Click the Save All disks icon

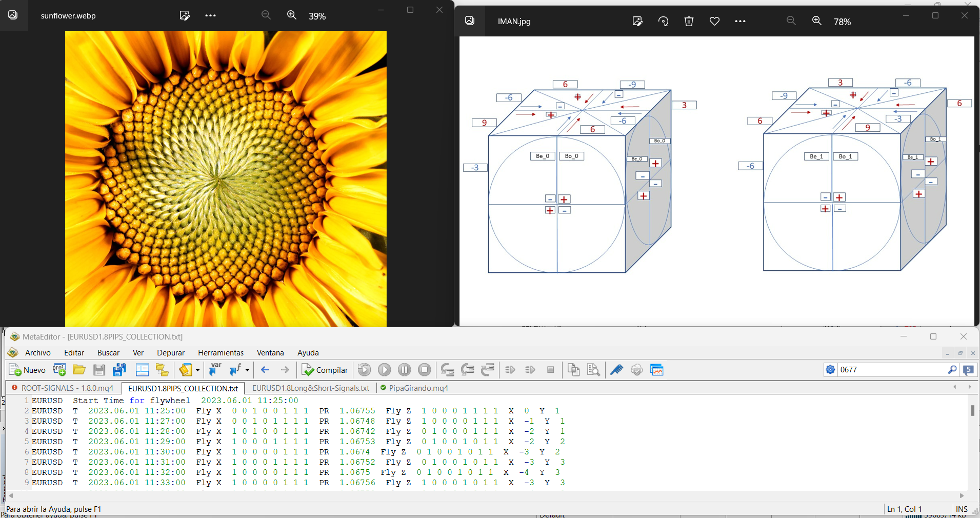pos(119,370)
